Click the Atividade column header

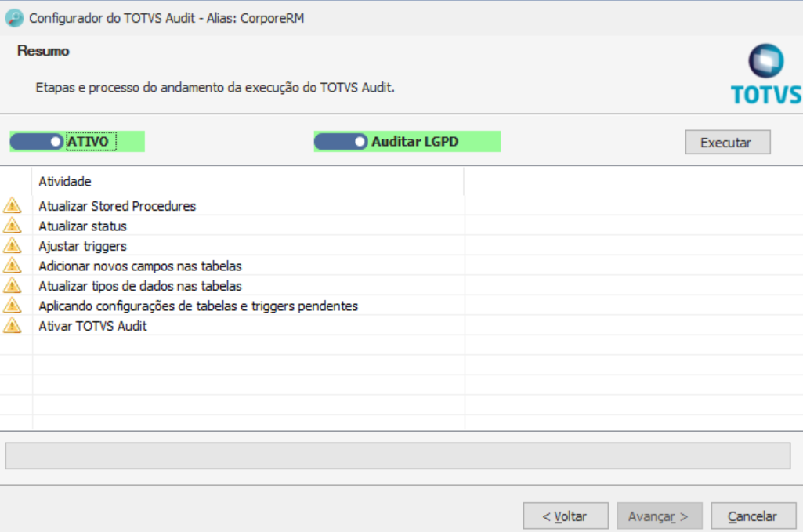pyautogui.click(x=248, y=181)
